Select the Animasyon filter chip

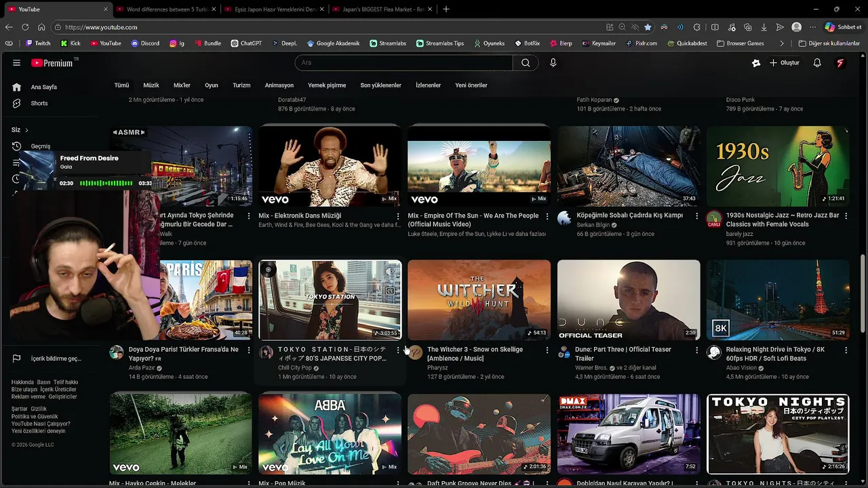[279, 85]
